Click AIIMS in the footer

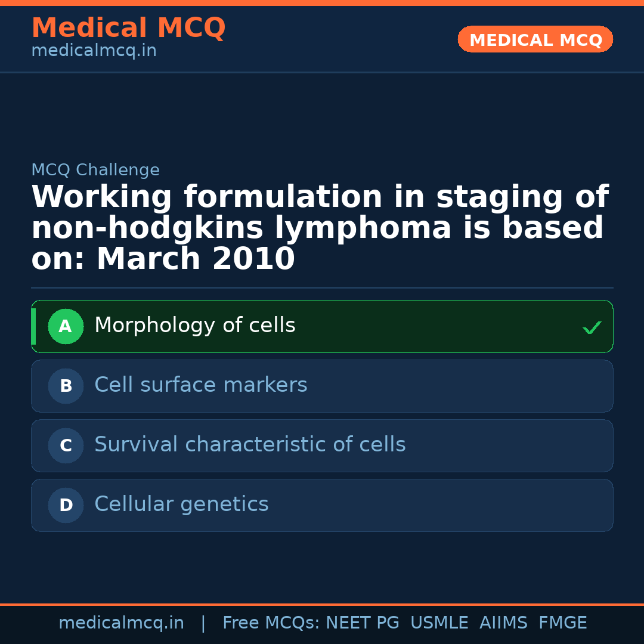tap(503, 623)
